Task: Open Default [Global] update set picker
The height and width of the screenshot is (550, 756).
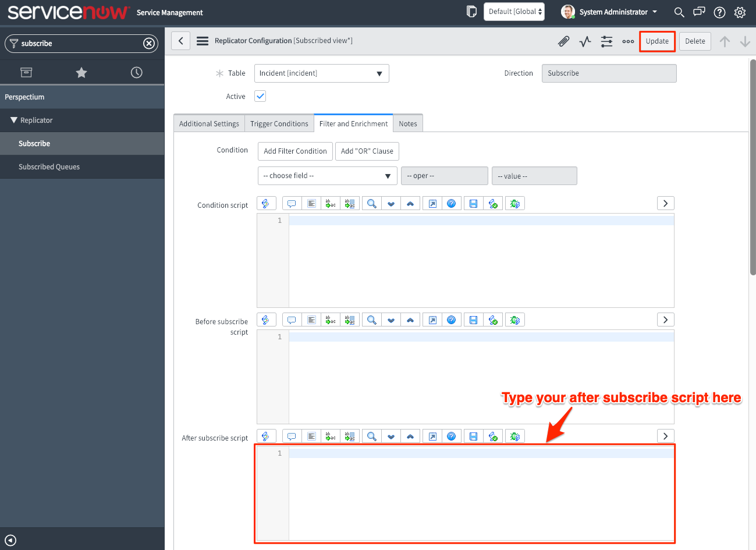Action: 514,12
